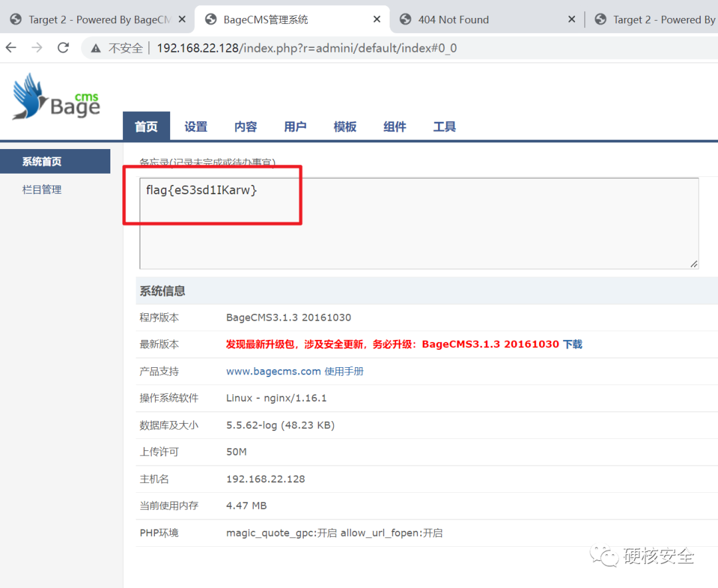This screenshot has height=588, width=718.
Task: Click the BageCMS bird logo
Action: coord(55,96)
